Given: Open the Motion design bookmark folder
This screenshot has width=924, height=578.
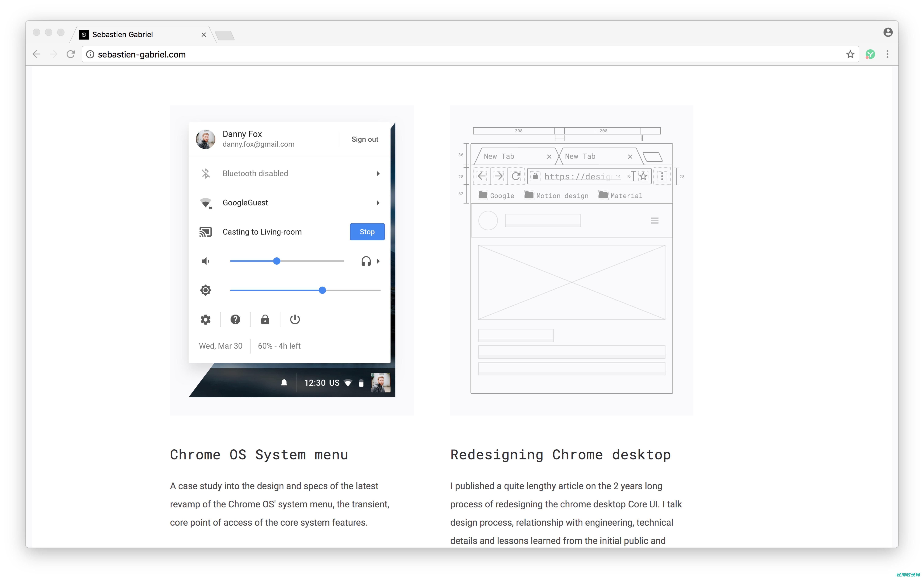Looking at the screenshot, I should click(x=556, y=195).
